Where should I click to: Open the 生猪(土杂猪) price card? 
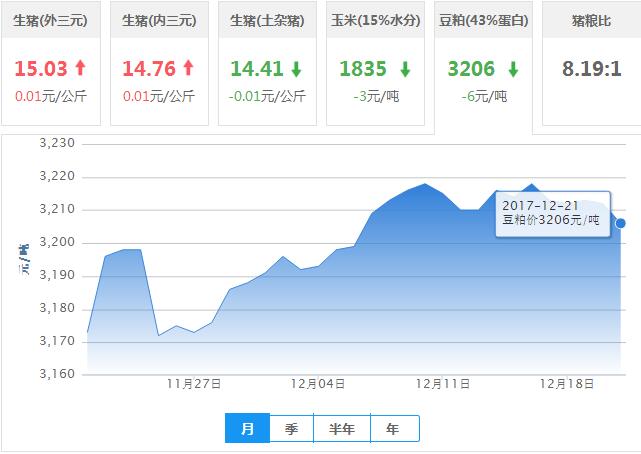point(267,63)
